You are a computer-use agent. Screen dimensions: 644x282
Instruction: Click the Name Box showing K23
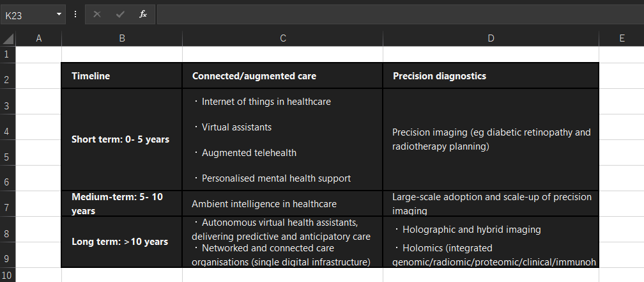pyautogui.click(x=29, y=14)
